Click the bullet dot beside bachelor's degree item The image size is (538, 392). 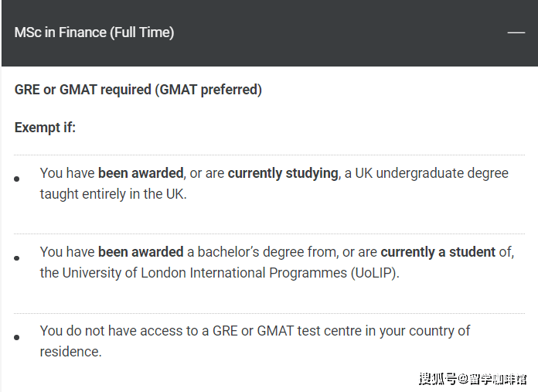tap(17, 257)
